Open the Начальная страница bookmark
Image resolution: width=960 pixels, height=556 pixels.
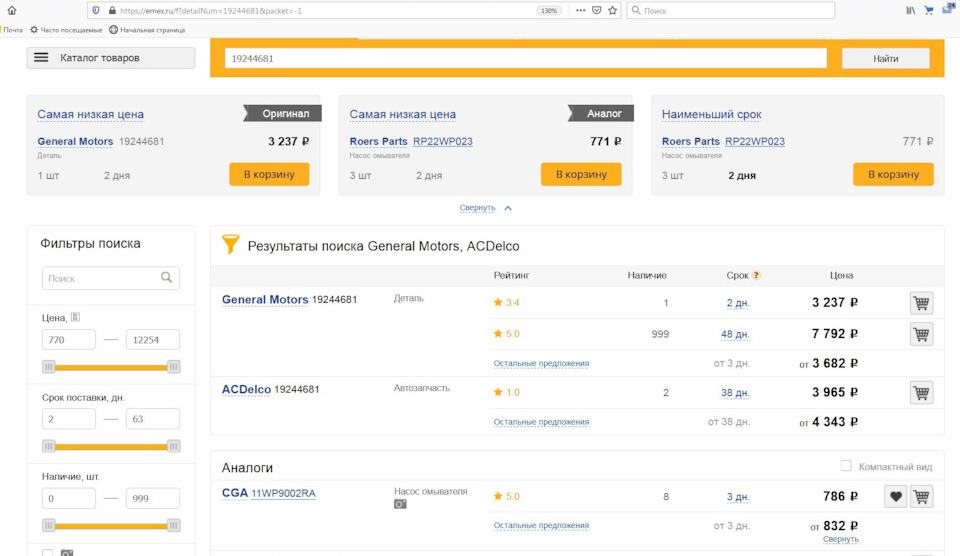[x=147, y=30]
